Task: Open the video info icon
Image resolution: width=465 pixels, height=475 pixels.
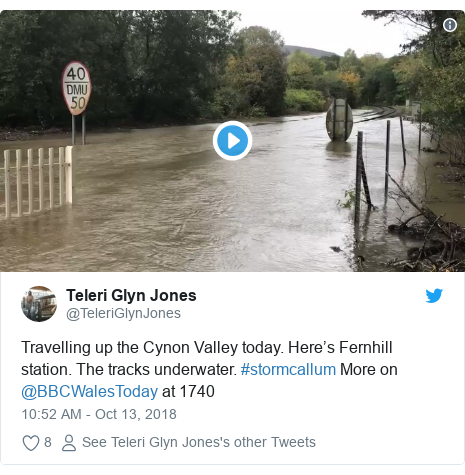Action: [x=450, y=25]
